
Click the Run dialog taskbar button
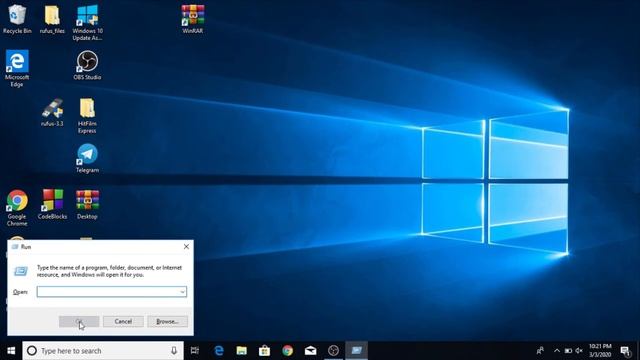pyautogui.click(x=356, y=351)
